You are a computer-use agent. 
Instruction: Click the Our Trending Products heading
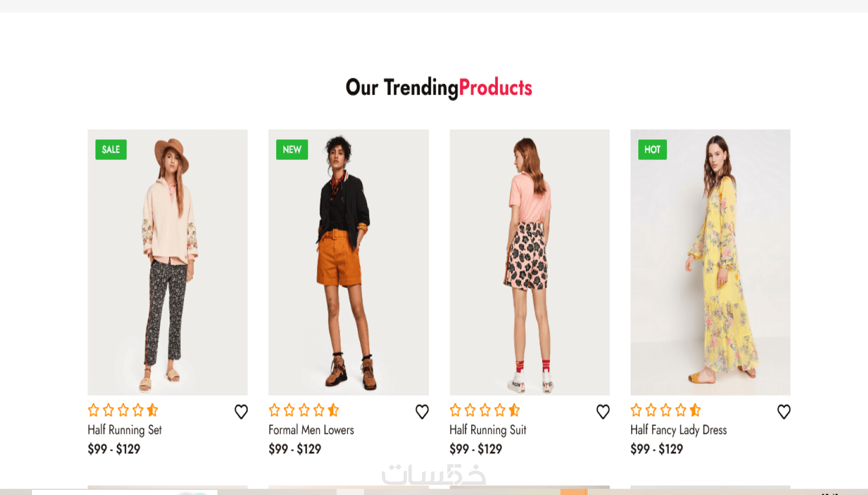[439, 88]
